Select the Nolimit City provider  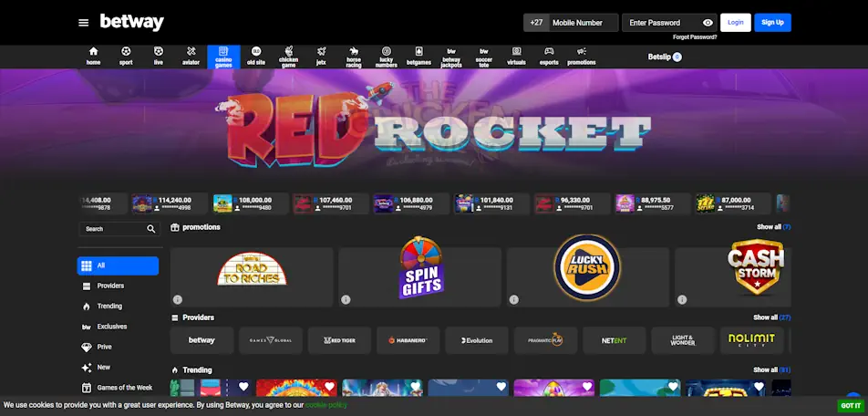751,340
